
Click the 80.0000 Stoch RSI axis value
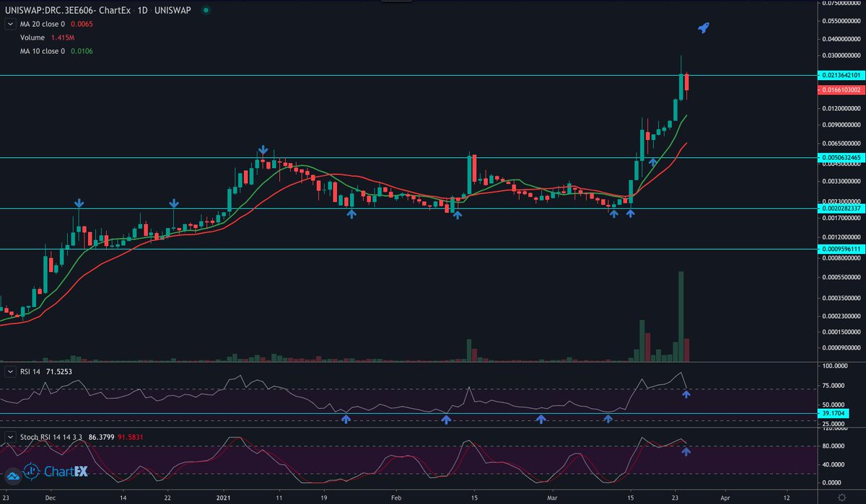pos(835,446)
